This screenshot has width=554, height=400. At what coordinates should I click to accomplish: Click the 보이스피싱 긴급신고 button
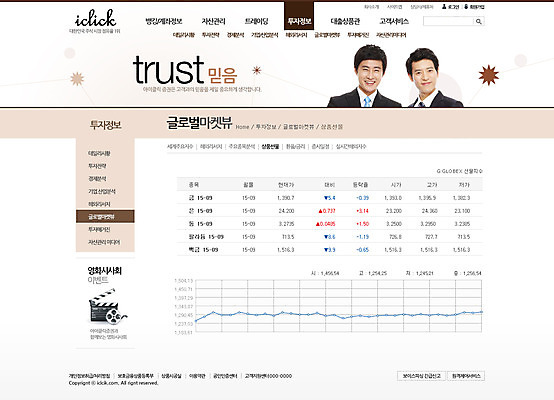tap(422, 376)
